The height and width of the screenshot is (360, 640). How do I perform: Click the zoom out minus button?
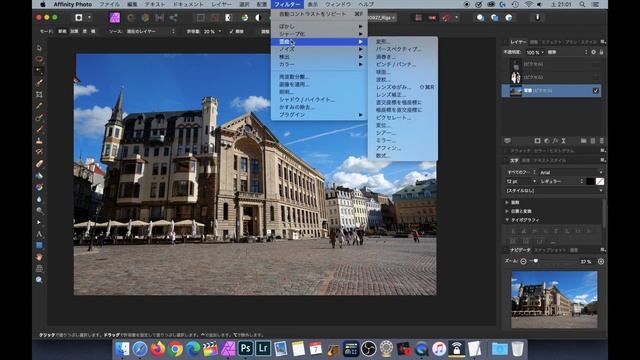click(523, 262)
